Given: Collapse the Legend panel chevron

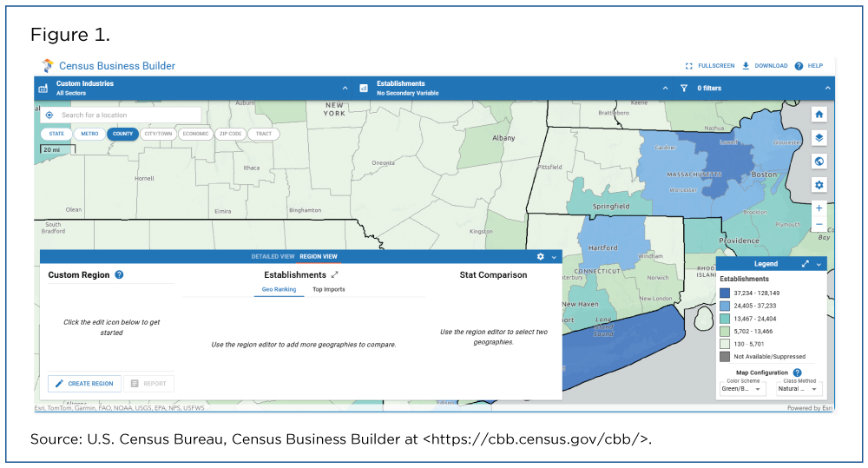Looking at the screenshot, I should point(819,265).
